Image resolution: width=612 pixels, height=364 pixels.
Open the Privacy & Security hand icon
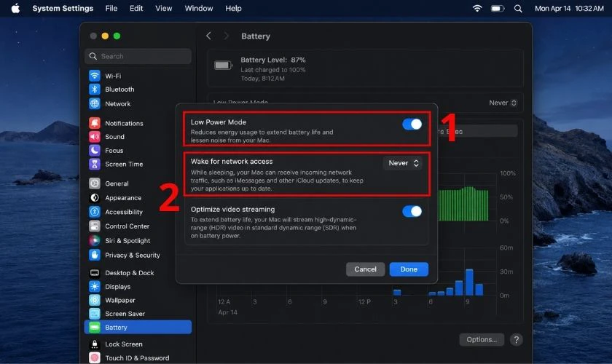pos(95,255)
